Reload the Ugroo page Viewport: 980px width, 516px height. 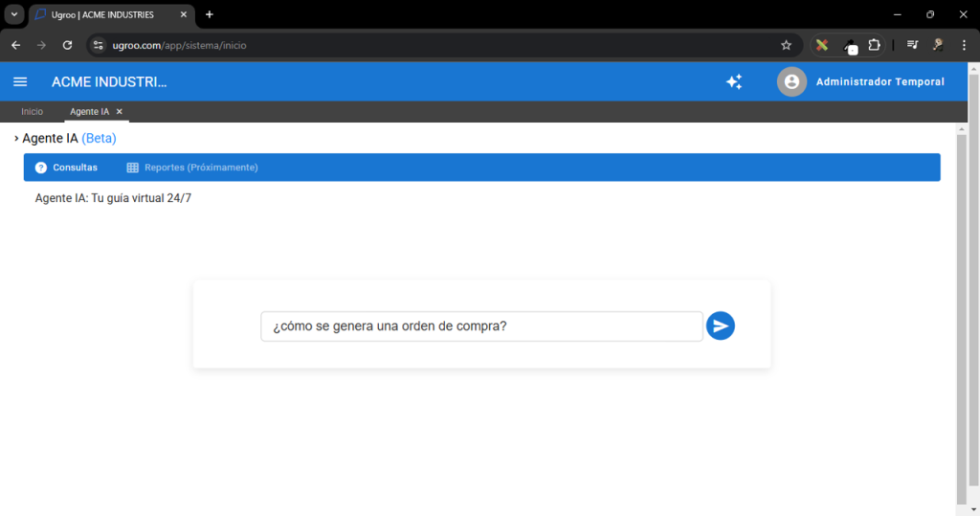click(67, 45)
